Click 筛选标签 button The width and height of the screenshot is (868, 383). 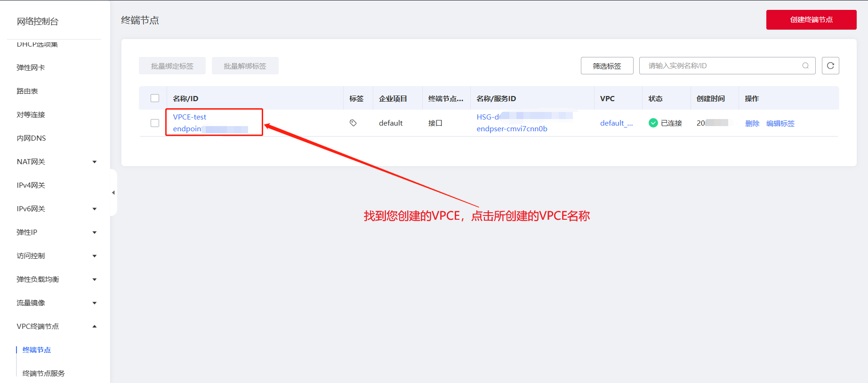coord(607,66)
